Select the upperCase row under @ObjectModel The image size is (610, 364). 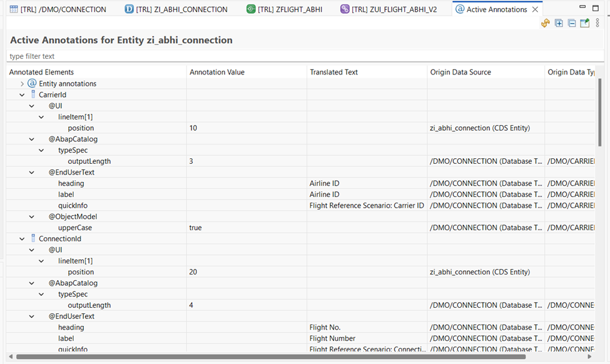point(75,228)
